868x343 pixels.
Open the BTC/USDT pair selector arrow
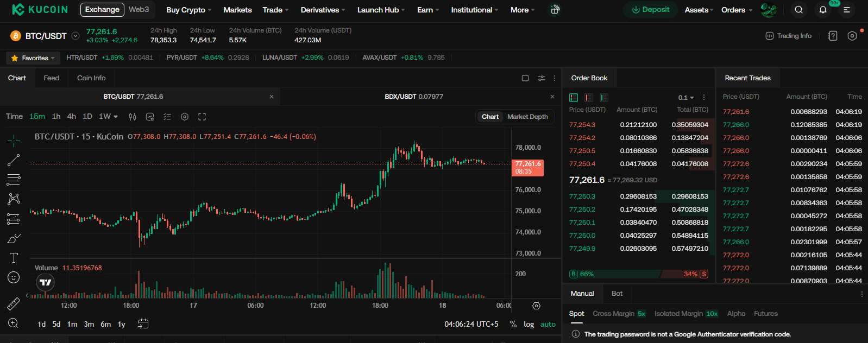(76, 36)
